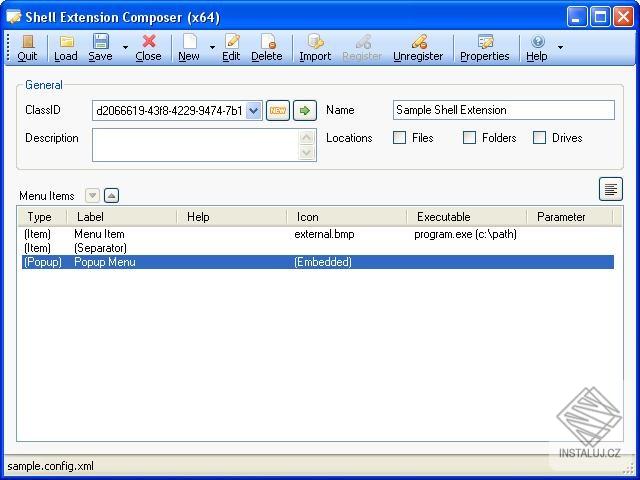Image resolution: width=640 pixels, height=480 pixels.
Task: Tick the Folders location checkbox
Action: [469, 138]
